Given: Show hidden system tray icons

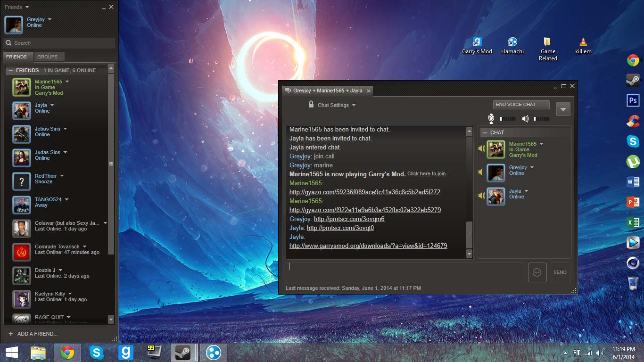Looking at the screenshot, I should point(565,353).
